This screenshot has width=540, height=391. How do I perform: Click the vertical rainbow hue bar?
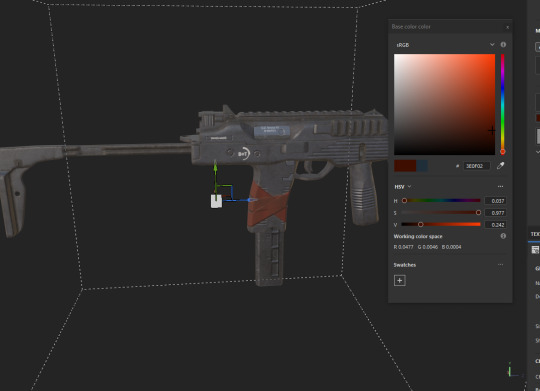(x=502, y=103)
